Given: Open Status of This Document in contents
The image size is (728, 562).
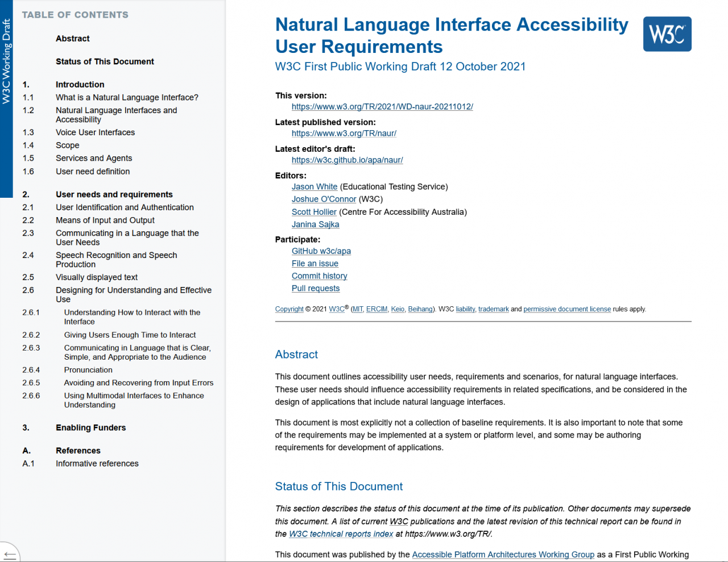Looking at the screenshot, I should tap(105, 61).
